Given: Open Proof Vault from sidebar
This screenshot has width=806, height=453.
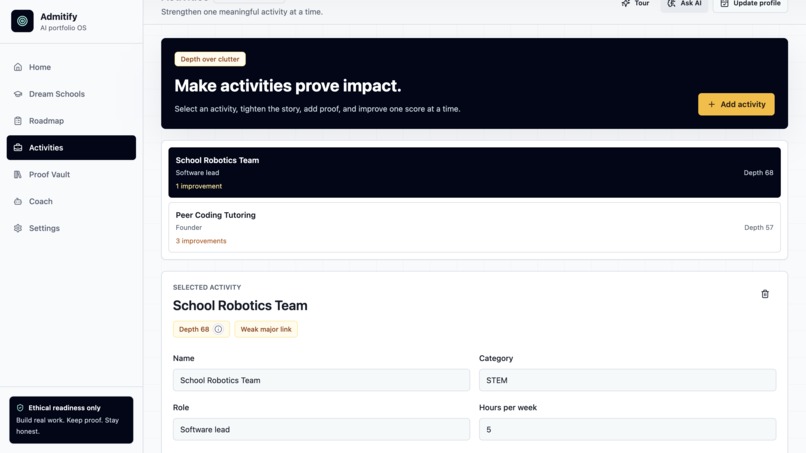Looking at the screenshot, I should 71,174.
